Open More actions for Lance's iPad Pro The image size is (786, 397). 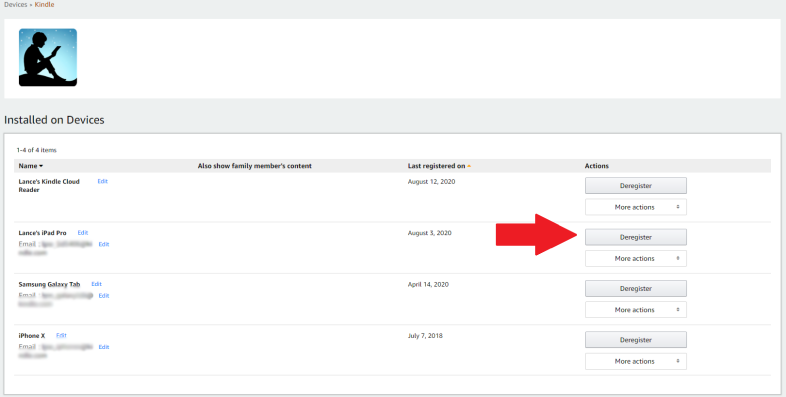pyautogui.click(x=636, y=259)
